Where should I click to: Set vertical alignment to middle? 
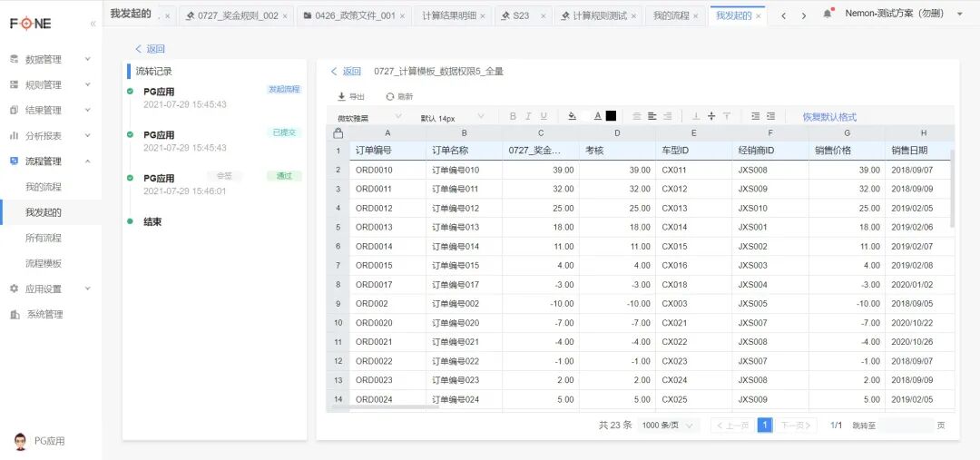coord(711,116)
